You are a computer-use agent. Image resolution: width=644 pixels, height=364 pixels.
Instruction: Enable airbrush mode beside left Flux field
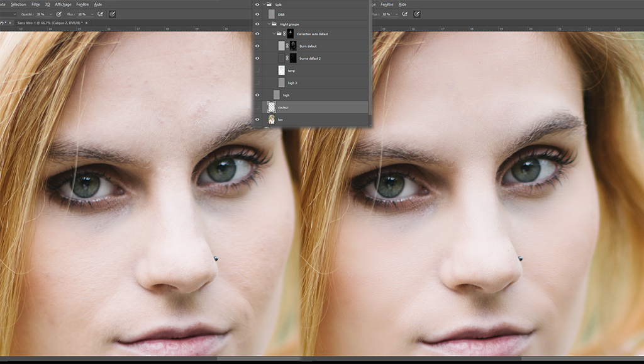coord(100,14)
